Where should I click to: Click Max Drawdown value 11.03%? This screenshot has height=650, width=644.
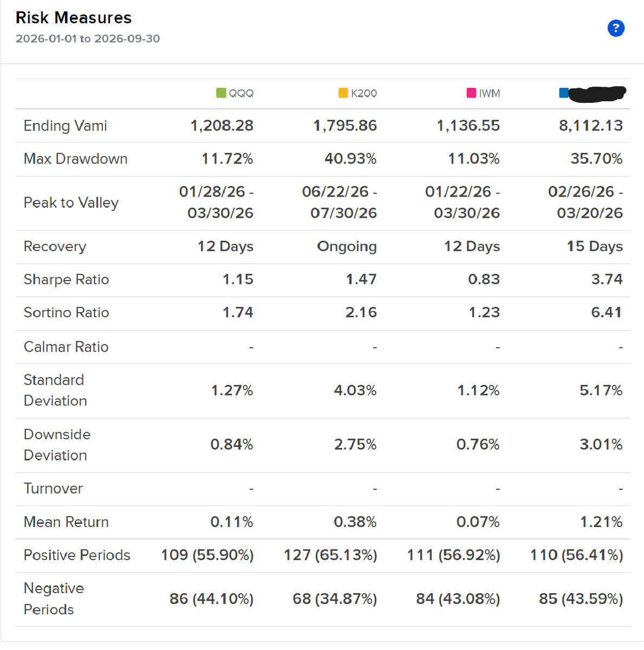[474, 159]
